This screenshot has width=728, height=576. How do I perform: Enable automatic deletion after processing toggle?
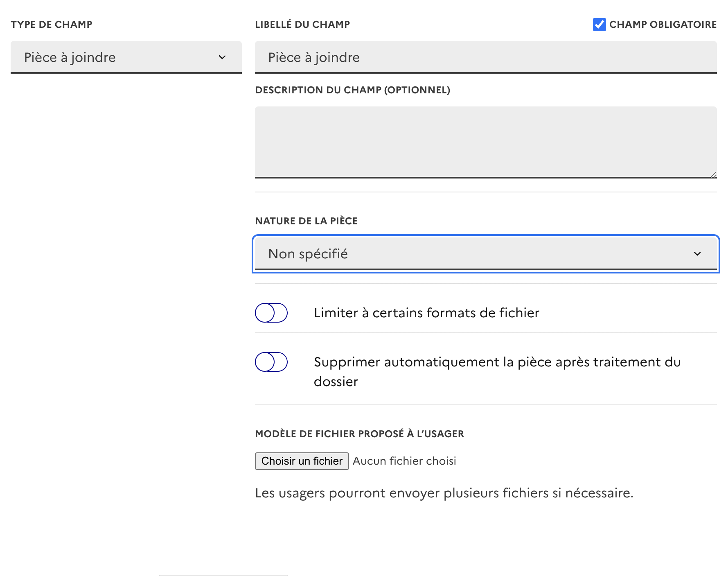(x=271, y=362)
